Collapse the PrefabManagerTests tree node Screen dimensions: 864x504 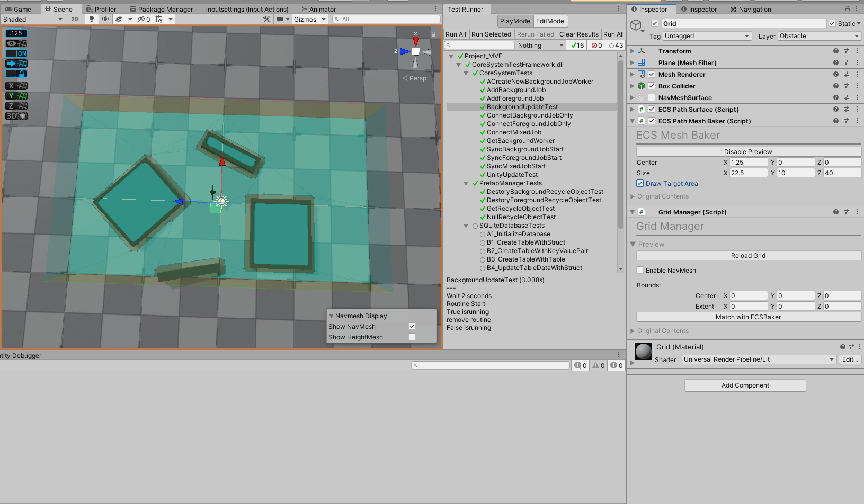pos(466,183)
